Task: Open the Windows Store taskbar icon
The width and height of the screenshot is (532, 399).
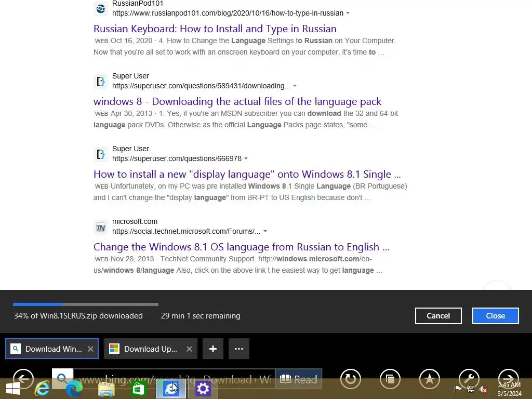Action: point(138,389)
